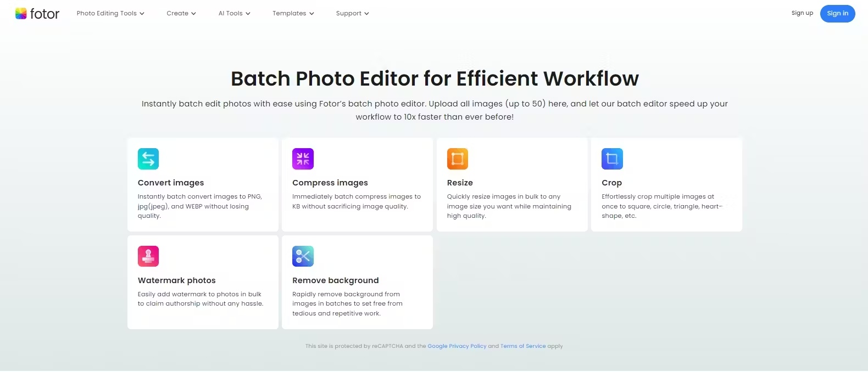Open the Photo Editing Tools menu
The height and width of the screenshot is (372, 868).
[x=110, y=13]
